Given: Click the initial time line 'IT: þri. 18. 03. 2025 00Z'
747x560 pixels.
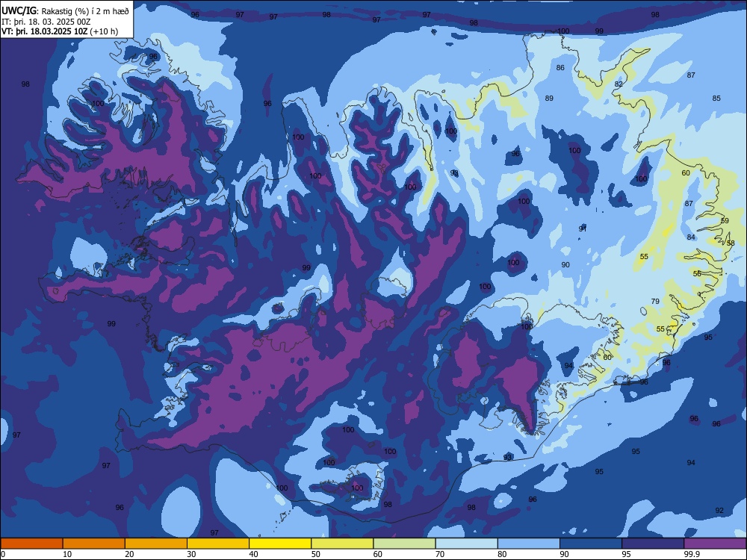Looking at the screenshot, I should click(x=46, y=22).
